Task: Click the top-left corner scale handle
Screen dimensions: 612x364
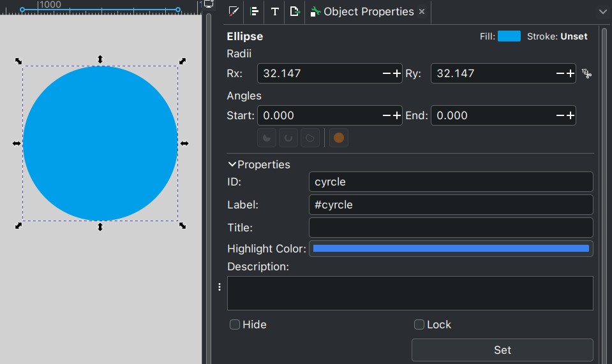Action: [x=19, y=61]
